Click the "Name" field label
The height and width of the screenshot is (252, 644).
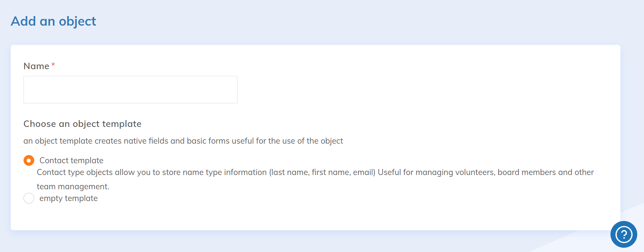click(36, 66)
